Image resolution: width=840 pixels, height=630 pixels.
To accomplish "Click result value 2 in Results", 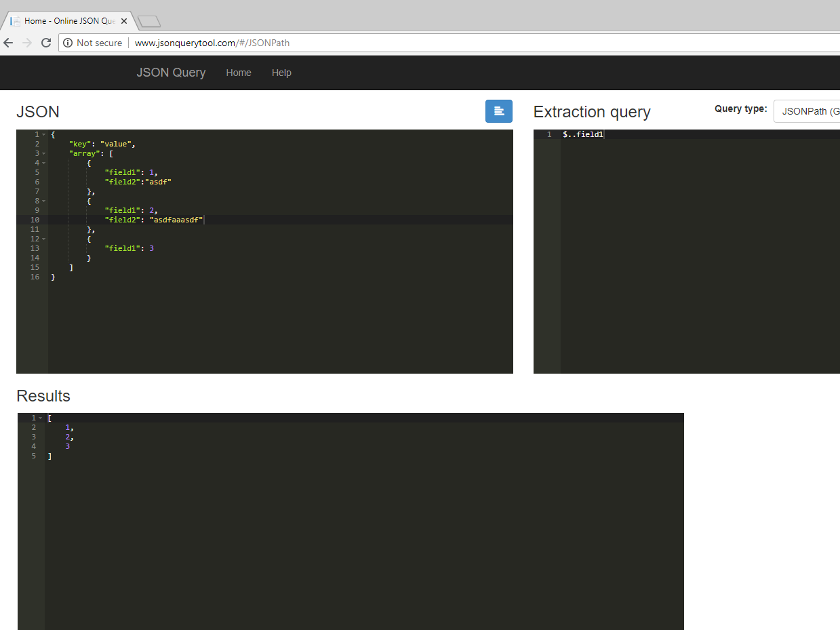I will coord(68,437).
